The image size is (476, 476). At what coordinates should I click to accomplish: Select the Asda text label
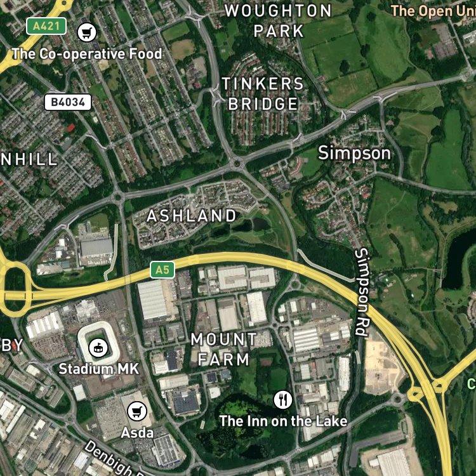[137, 433]
